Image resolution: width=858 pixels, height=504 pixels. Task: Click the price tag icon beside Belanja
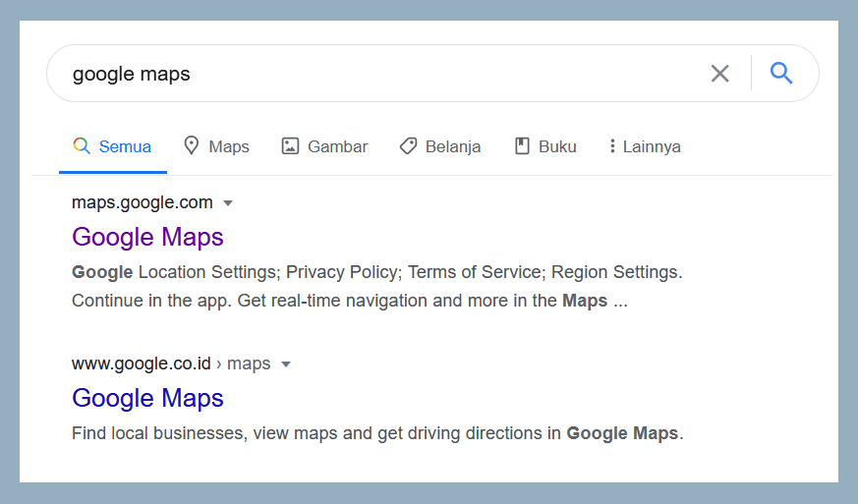tap(408, 146)
